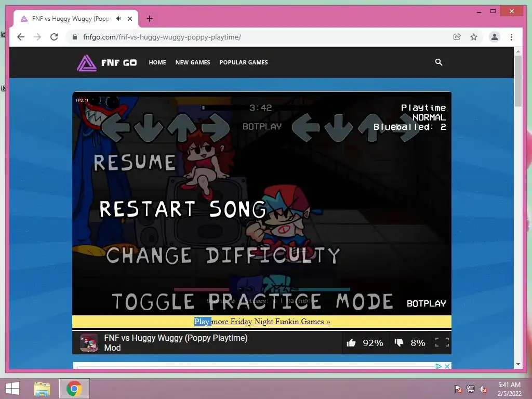Open the NEW GAMES menu item
This screenshot has width=532, height=399.
coord(193,62)
